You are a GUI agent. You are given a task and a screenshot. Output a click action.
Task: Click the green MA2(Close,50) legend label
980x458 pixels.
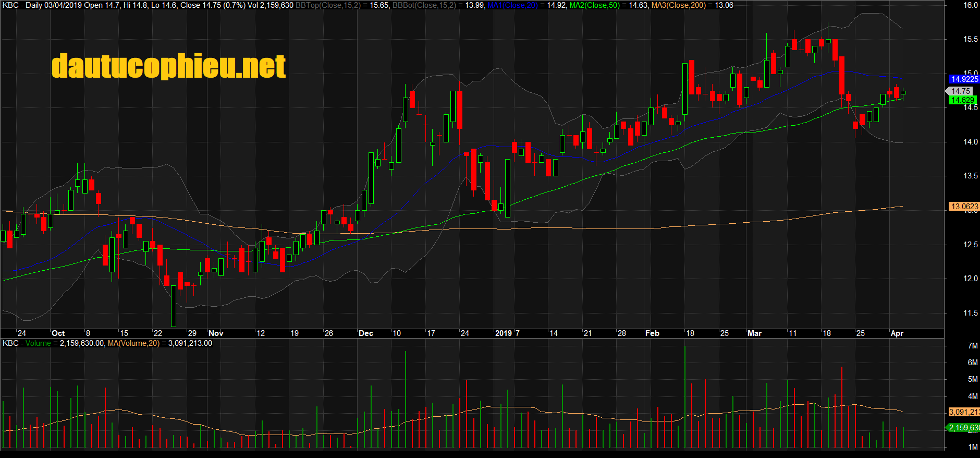click(x=594, y=5)
